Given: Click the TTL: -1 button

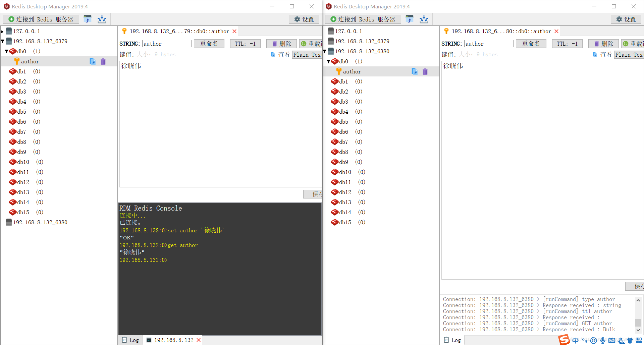Looking at the screenshot, I should (245, 44).
